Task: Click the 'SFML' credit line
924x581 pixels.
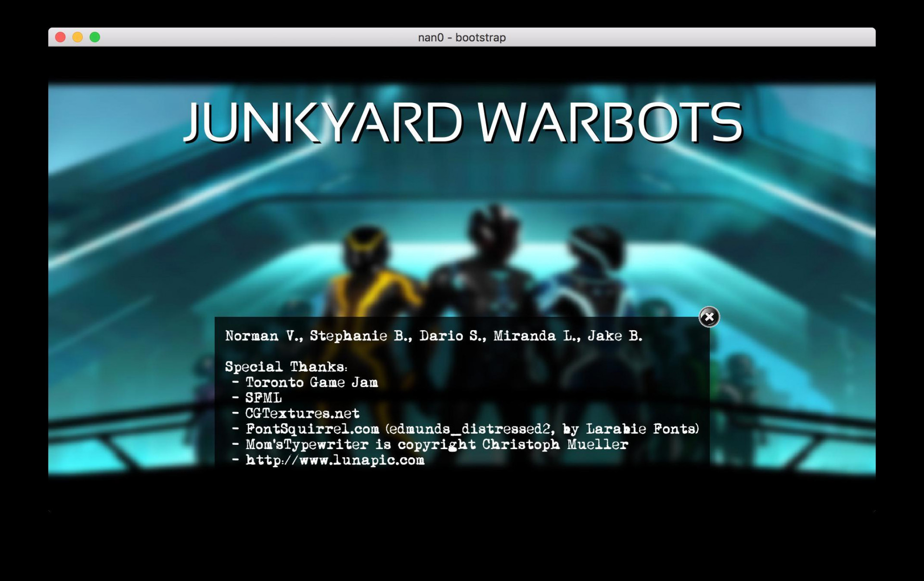Action: (x=257, y=398)
